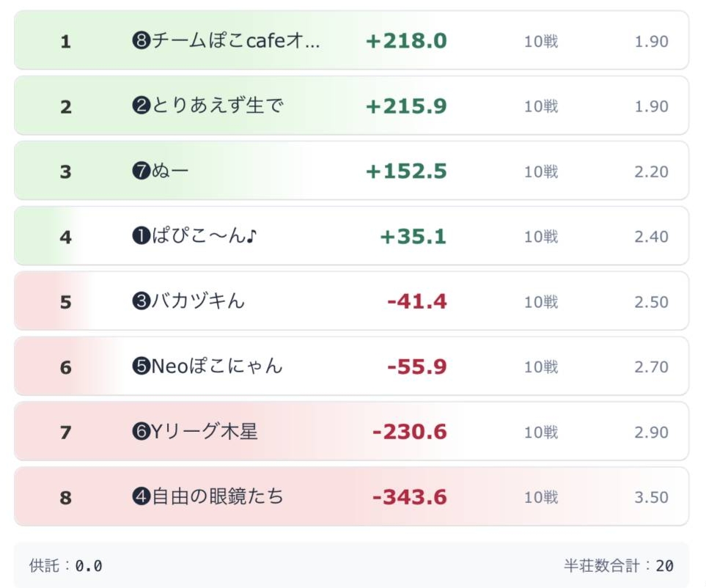Click the 2.70 average rank of Neoぽこにゃん

pyautogui.click(x=651, y=367)
